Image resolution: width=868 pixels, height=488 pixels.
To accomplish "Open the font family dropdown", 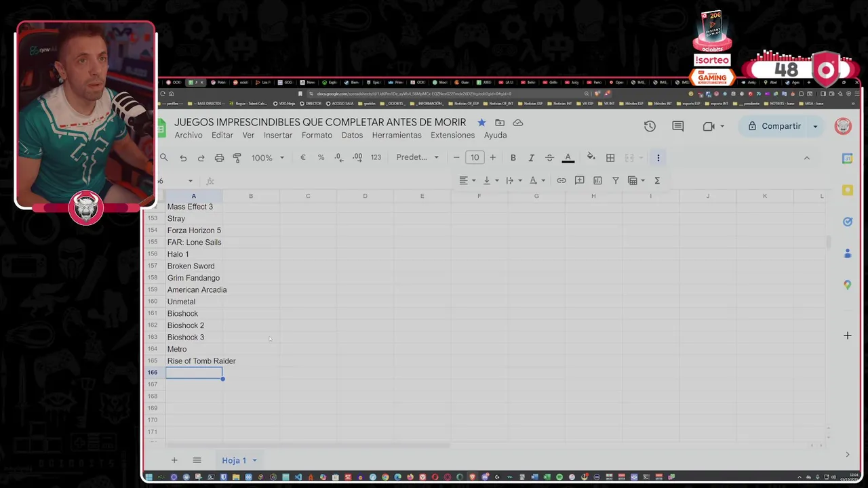I will pos(418,157).
